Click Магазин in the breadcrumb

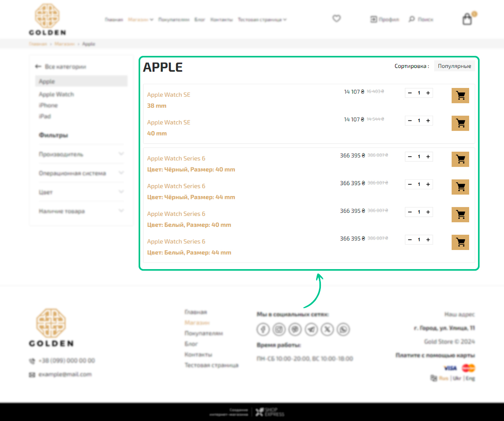tap(65, 44)
